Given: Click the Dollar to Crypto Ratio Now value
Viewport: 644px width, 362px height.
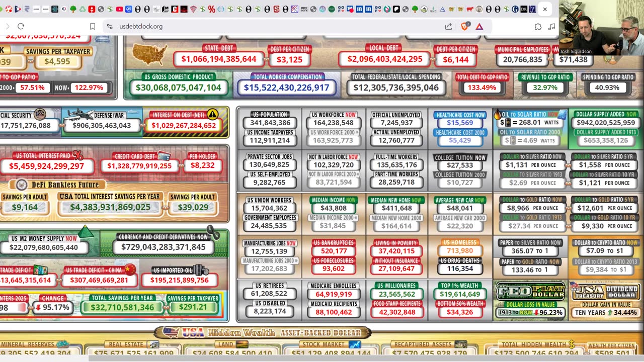Looking at the screenshot, I should [x=605, y=251].
